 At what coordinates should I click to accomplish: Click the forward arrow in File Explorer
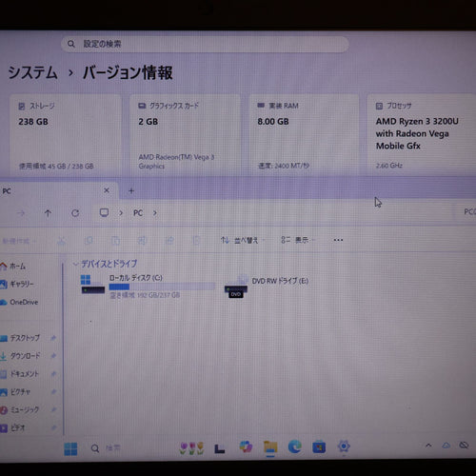click(x=21, y=213)
